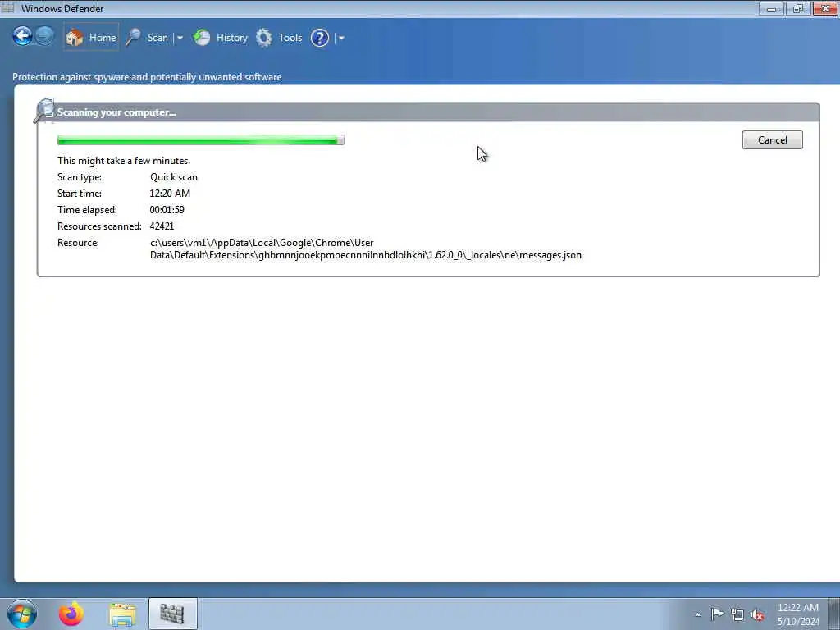Restore down the Windows Defender window

coord(797,8)
